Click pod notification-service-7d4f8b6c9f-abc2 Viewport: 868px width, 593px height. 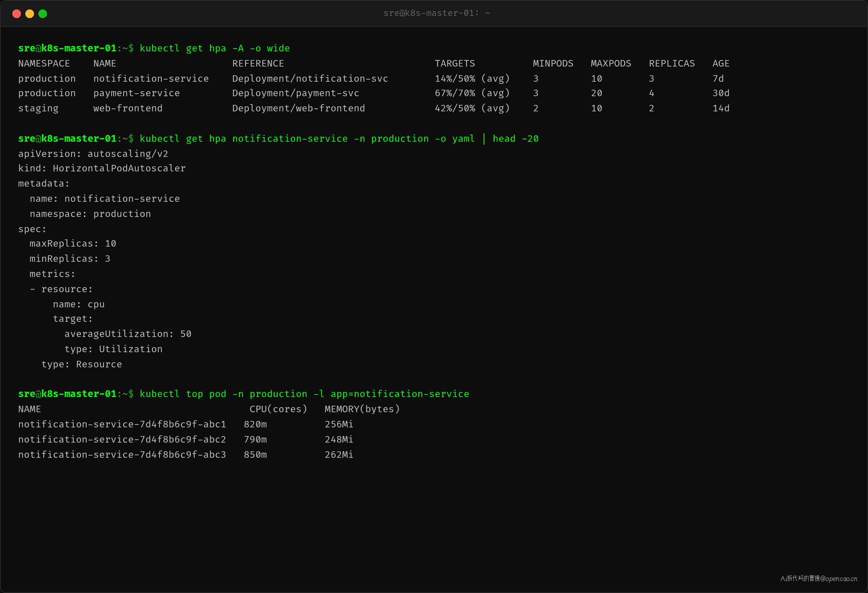[122, 440]
